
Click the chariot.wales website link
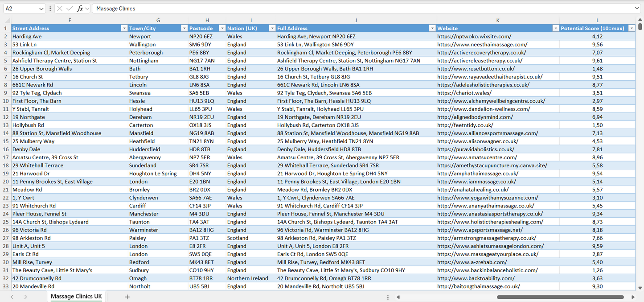(464, 93)
